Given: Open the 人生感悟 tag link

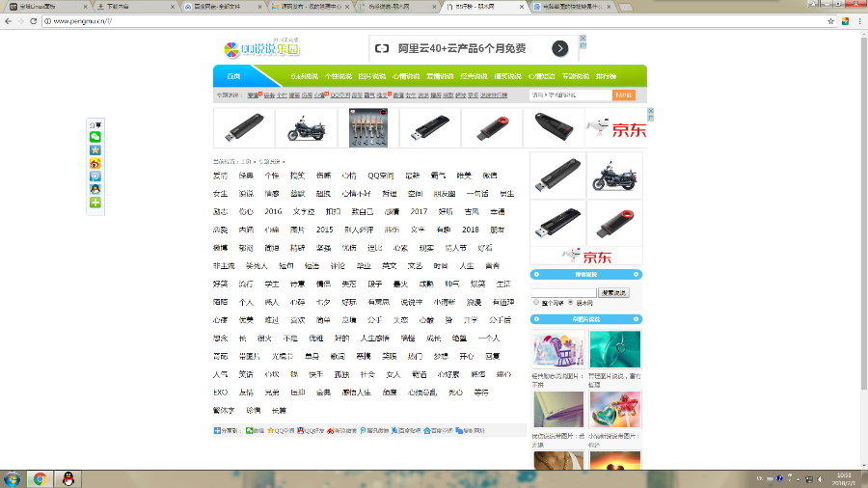Looking at the screenshot, I should 375,339.
